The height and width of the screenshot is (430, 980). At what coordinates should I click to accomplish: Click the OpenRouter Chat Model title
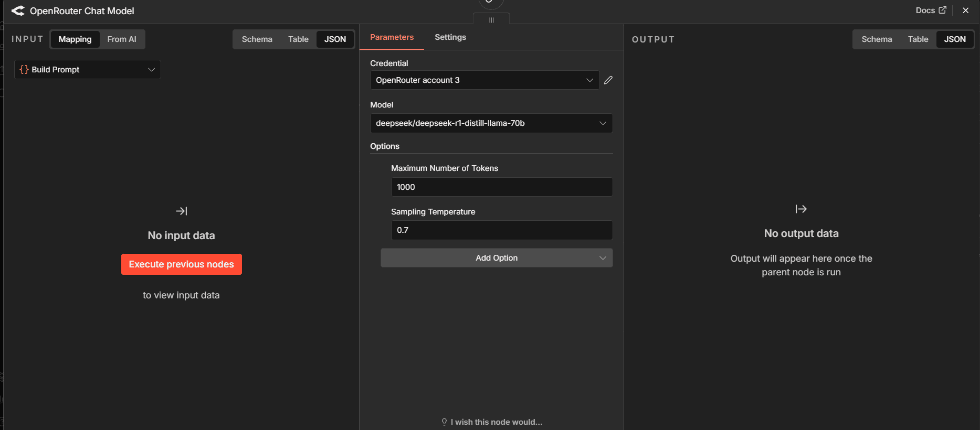pyautogui.click(x=82, y=11)
